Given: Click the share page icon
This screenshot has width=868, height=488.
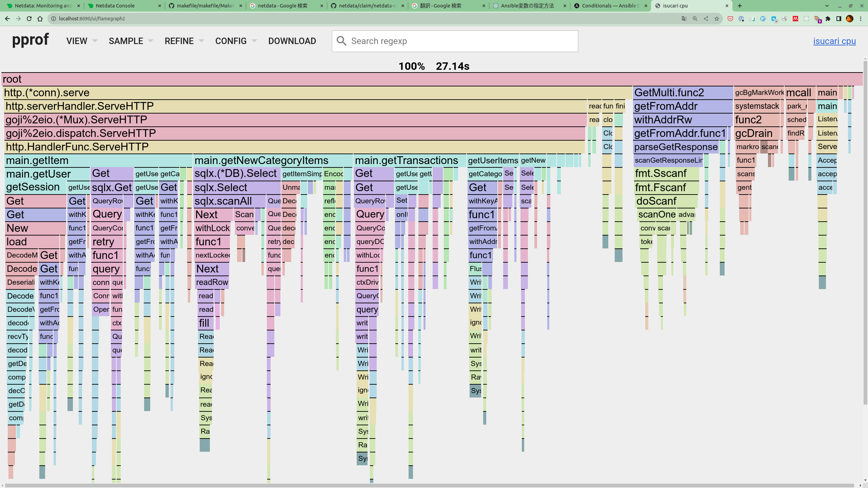Looking at the screenshot, I should [706, 19].
